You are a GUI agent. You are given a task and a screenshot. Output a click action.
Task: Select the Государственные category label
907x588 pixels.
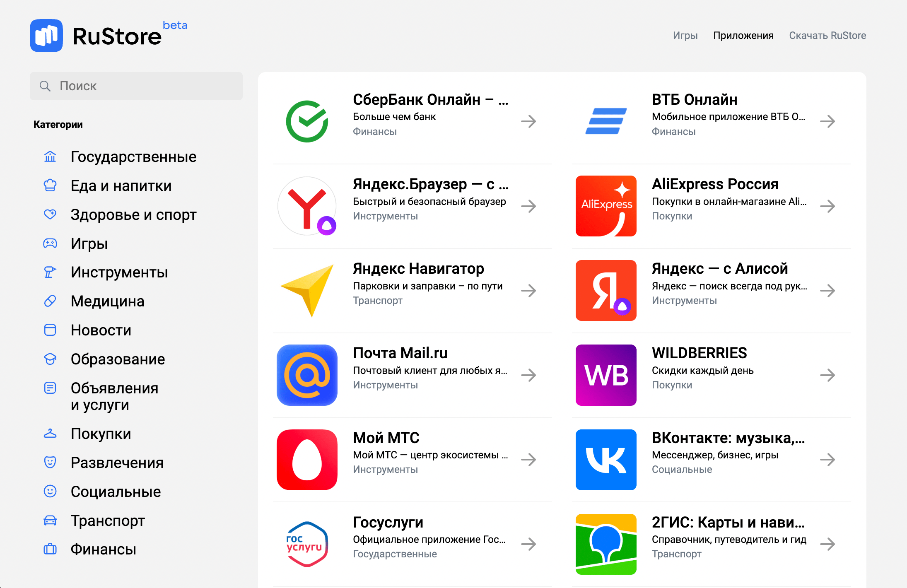tap(133, 157)
